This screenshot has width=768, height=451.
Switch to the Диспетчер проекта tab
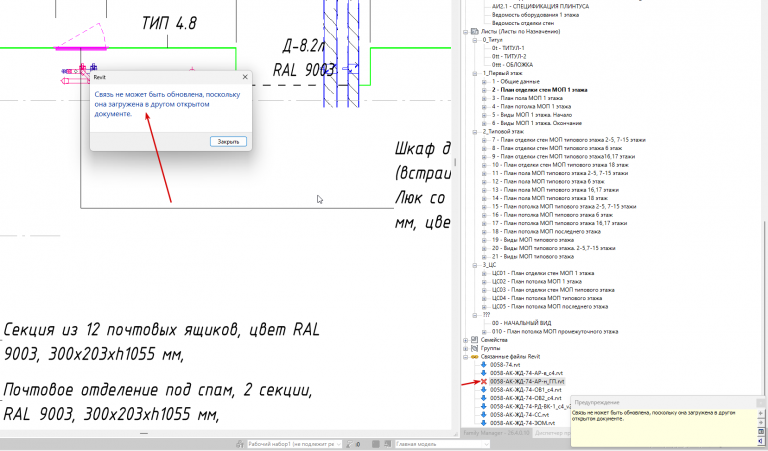[551, 433]
